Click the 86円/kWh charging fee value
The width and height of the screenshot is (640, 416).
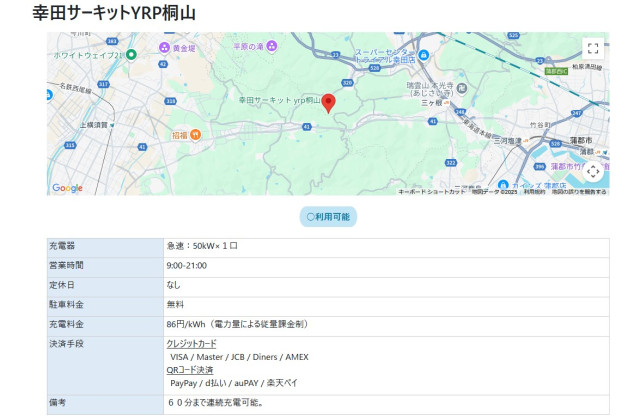238,324
